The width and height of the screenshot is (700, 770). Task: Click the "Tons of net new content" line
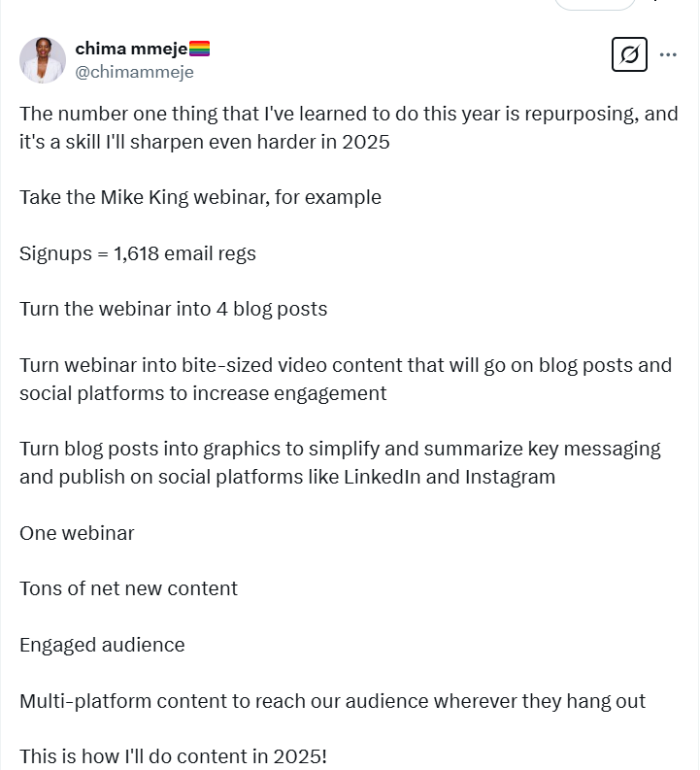(128, 588)
